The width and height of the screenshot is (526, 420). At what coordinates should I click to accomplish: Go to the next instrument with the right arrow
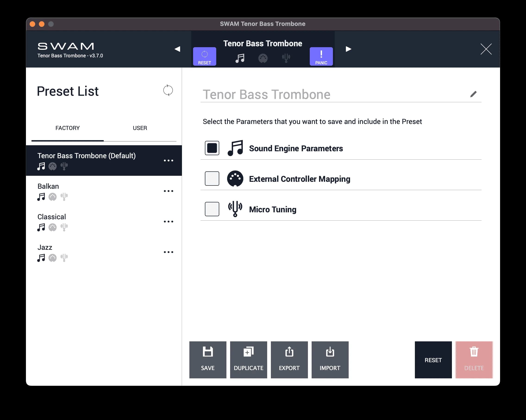[348, 49]
